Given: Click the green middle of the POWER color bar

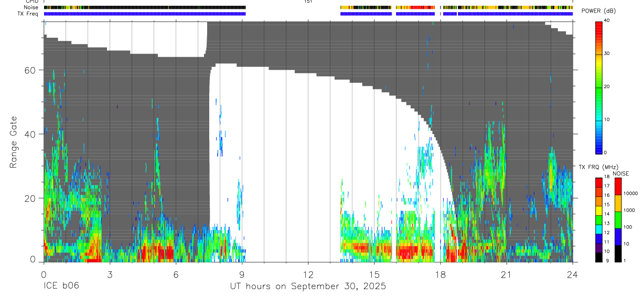Looking at the screenshot, I should (598, 86).
